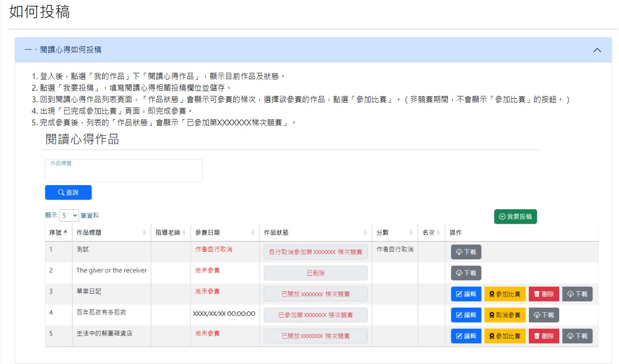Viewport: 619px width, 364px height.
Task: Download the 測試 work in row 1
Action: (x=466, y=252)
